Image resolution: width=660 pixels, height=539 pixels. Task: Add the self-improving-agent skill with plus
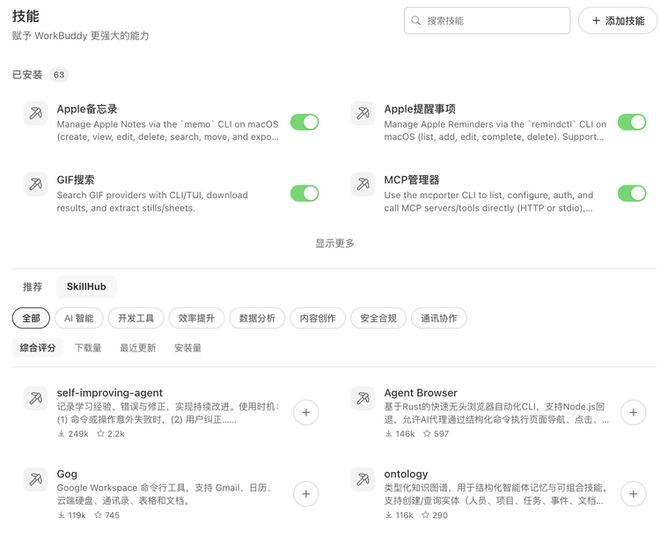(x=306, y=412)
